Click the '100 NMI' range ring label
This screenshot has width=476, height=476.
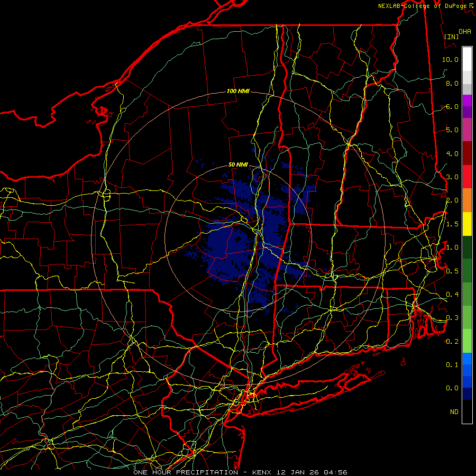[x=238, y=91]
